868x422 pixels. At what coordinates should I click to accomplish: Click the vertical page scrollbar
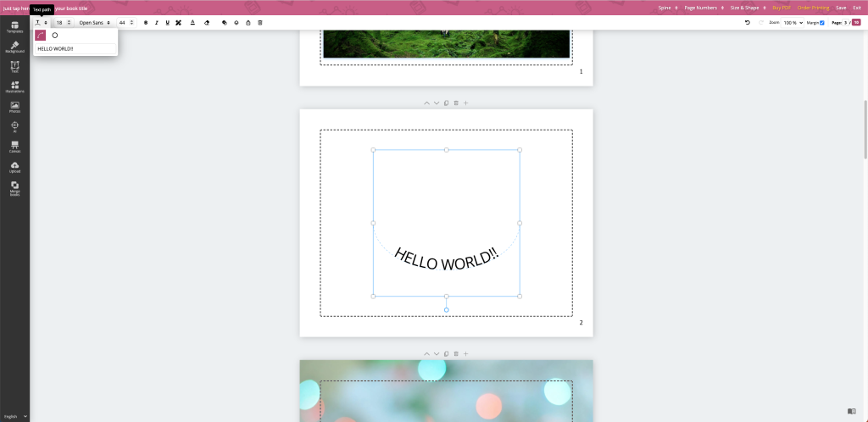pos(865,129)
